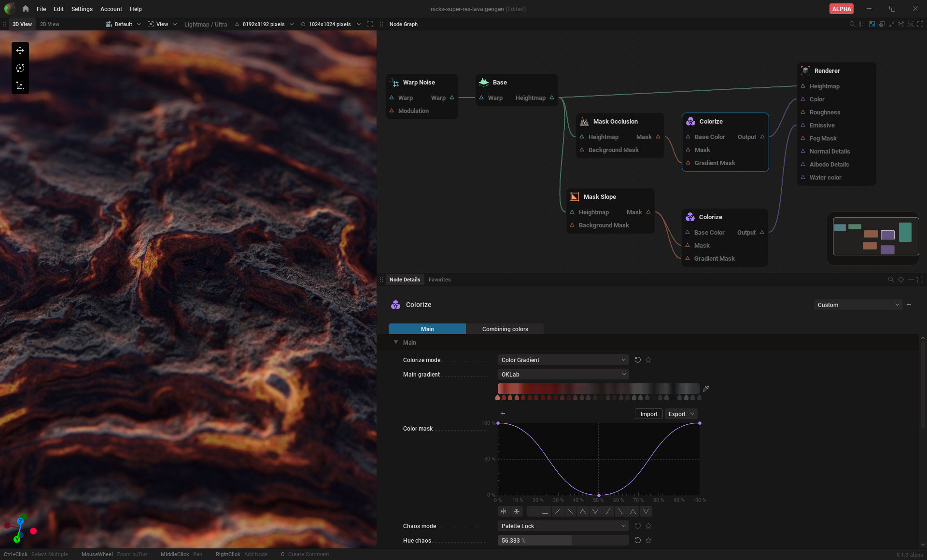The width and height of the screenshot is (927, 560).
Task: Switch to the Combining colors tab
Action: click(505, 329)
